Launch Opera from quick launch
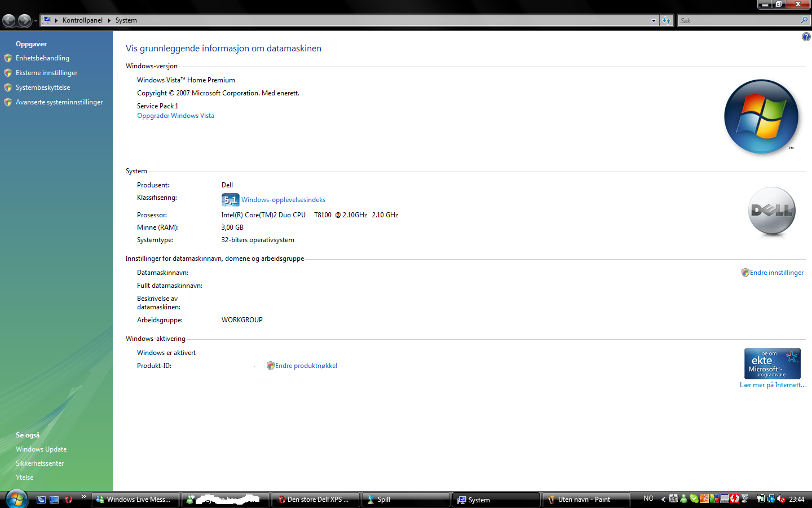The image size is (812, 508). tap(68, 500)
